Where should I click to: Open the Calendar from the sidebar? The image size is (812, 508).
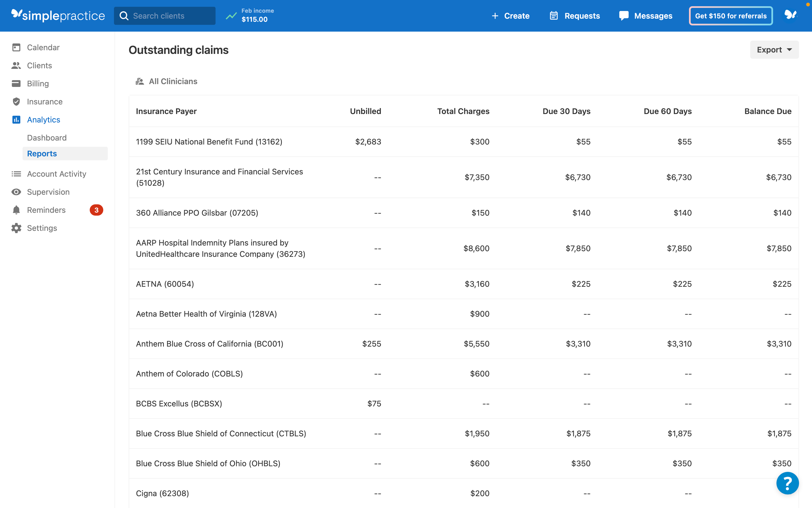[x=43, y=47]
